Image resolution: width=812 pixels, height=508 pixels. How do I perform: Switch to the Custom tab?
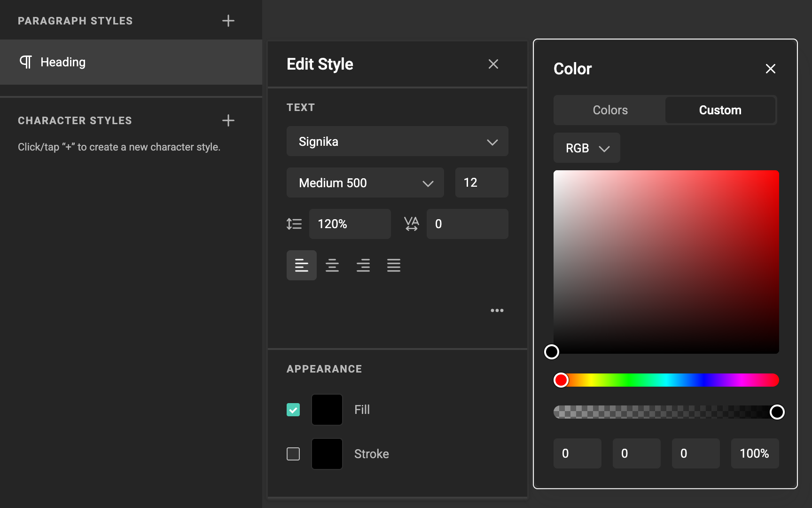pyautogui.click(x=720, y=110)
